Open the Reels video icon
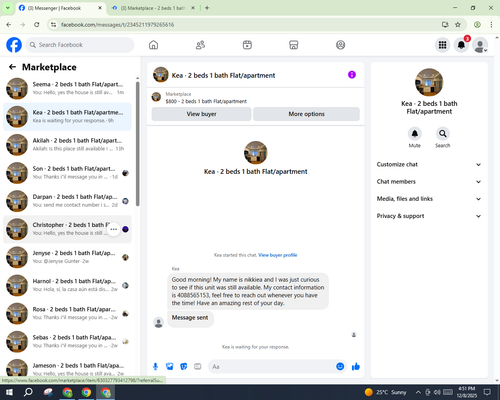This screenshot has height=400, width=500. pos(247,45)
